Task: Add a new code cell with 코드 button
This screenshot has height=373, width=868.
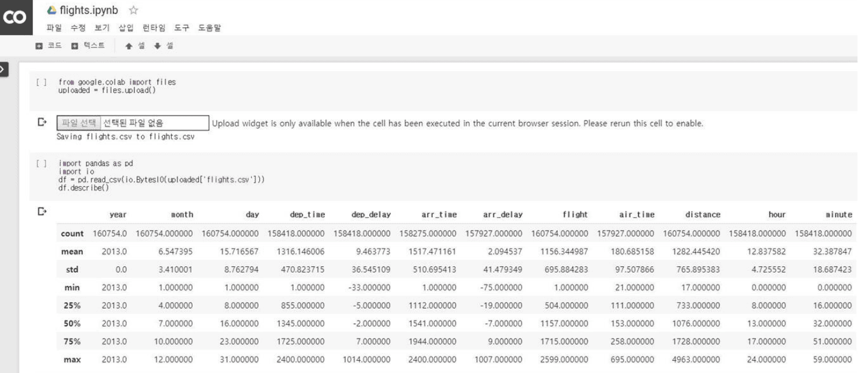Action: point(48,46)
